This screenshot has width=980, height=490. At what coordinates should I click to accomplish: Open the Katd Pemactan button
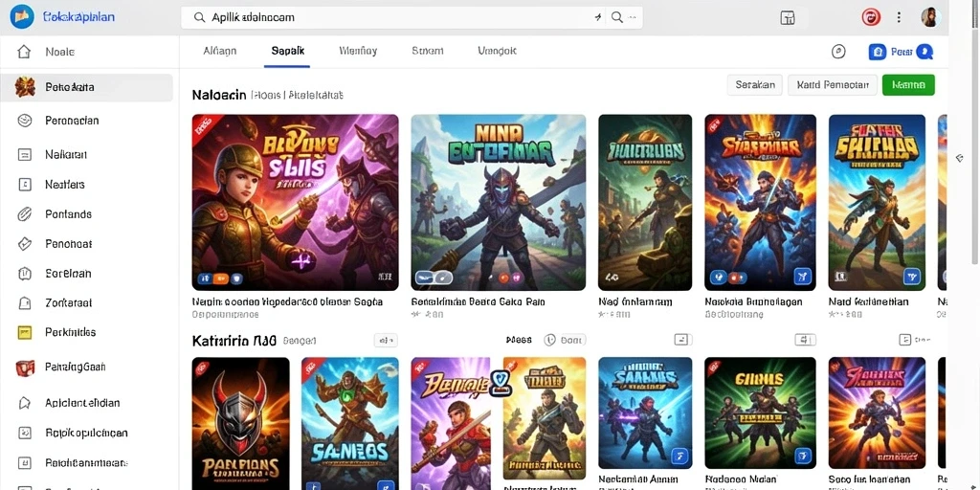(x=833, y=85)
